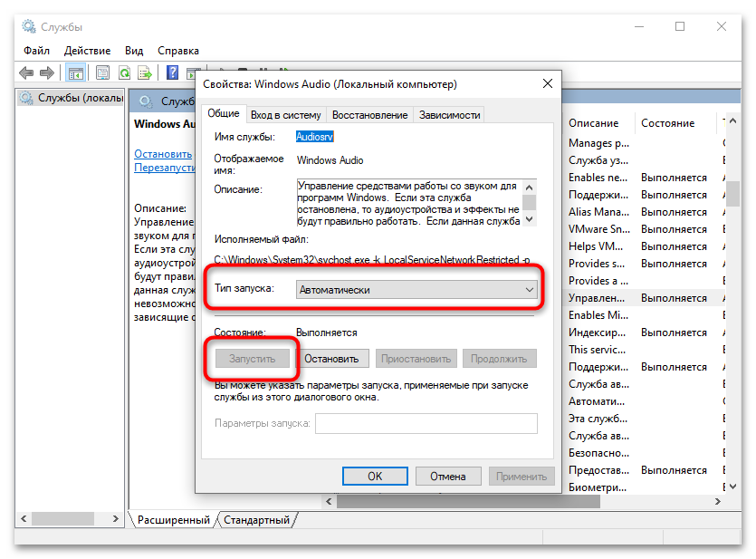Click the horizontal scroll right arrow of the services list

[x=718, y=502]
